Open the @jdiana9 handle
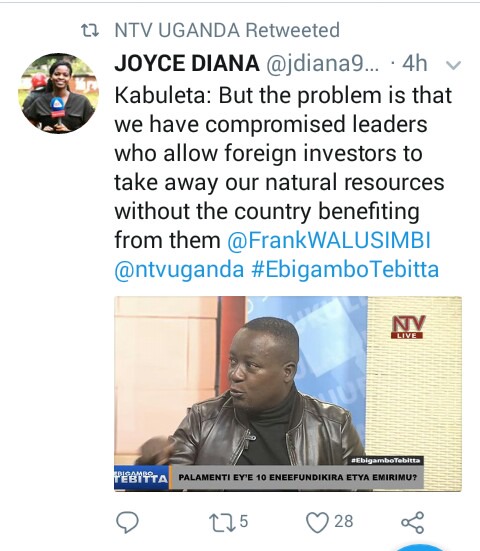 323,64
